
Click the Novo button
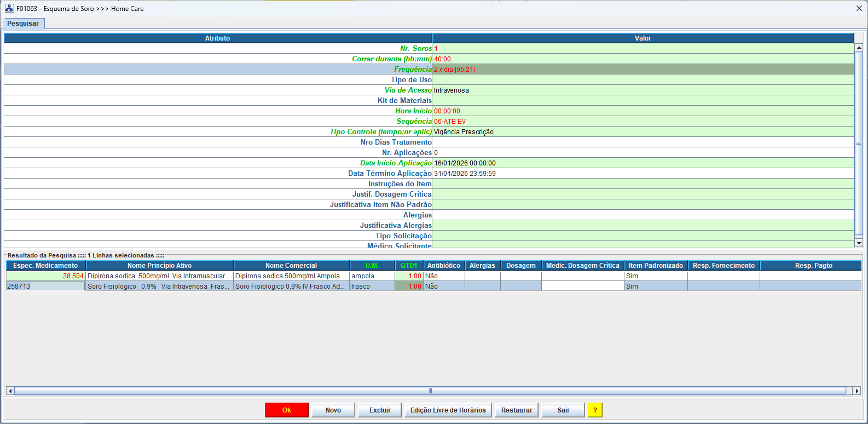click(x=333, y=410)
